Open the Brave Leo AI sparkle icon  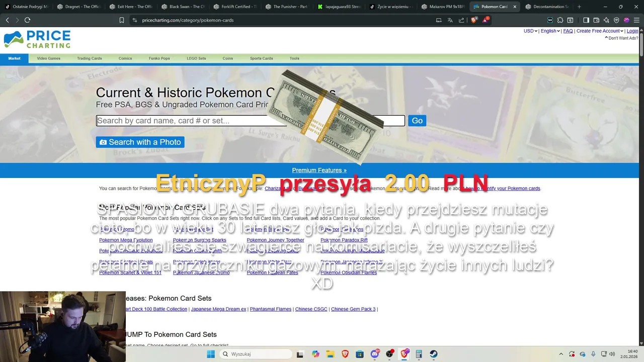[606, 20]
